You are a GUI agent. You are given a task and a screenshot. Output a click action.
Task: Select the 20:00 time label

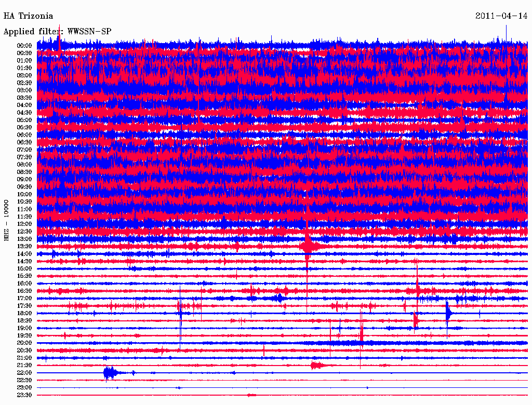click(24, 343)
